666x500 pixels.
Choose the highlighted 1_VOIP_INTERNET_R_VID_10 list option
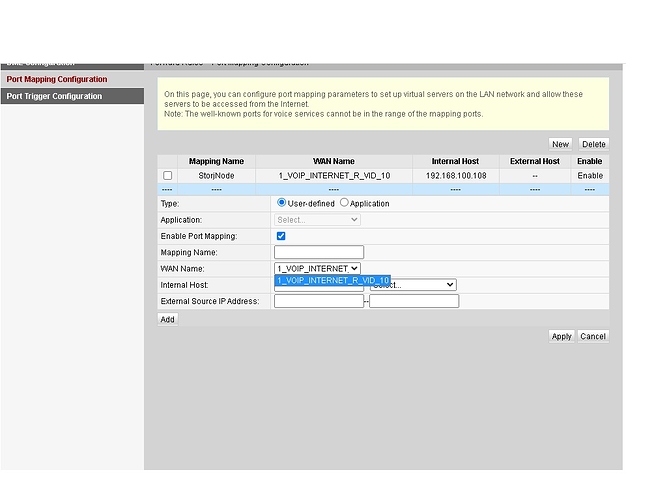click(332, 281)
